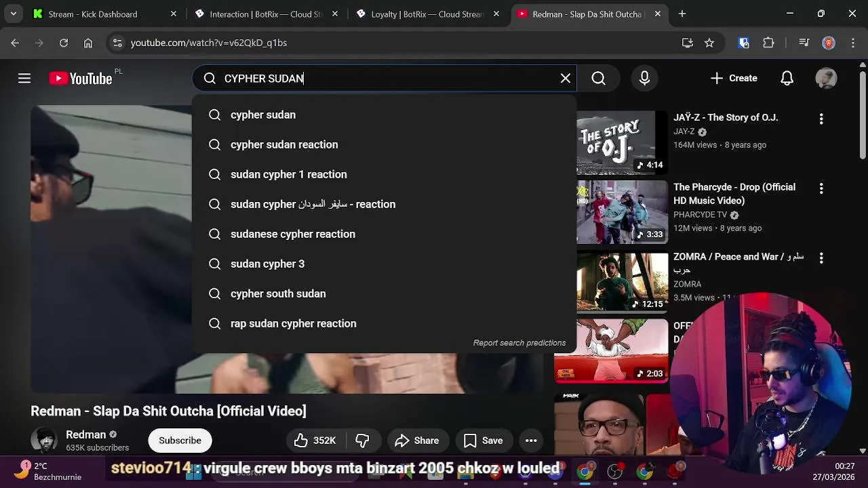
Task: Dislike the Redman video
Action: [x=362, y=441]
